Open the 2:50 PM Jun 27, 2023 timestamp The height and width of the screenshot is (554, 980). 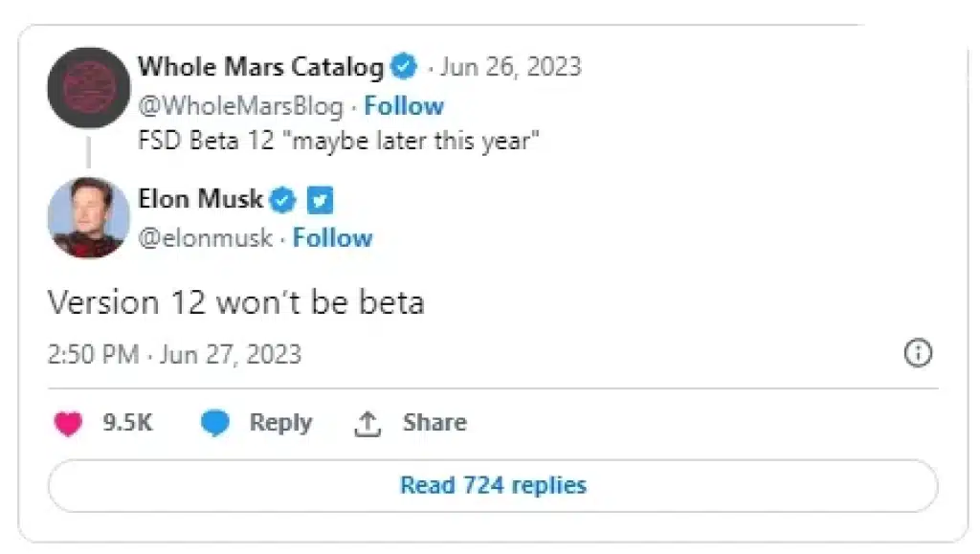(x=174, y=354)
